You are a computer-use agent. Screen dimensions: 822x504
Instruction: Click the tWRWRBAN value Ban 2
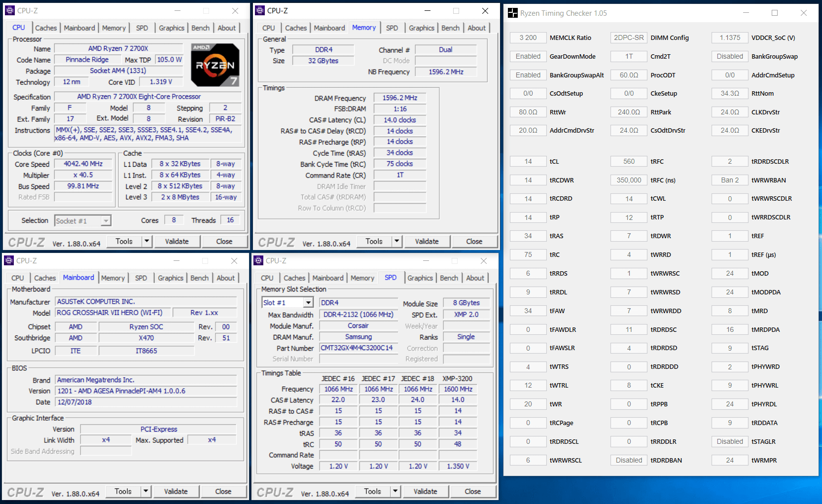[730, 180]
